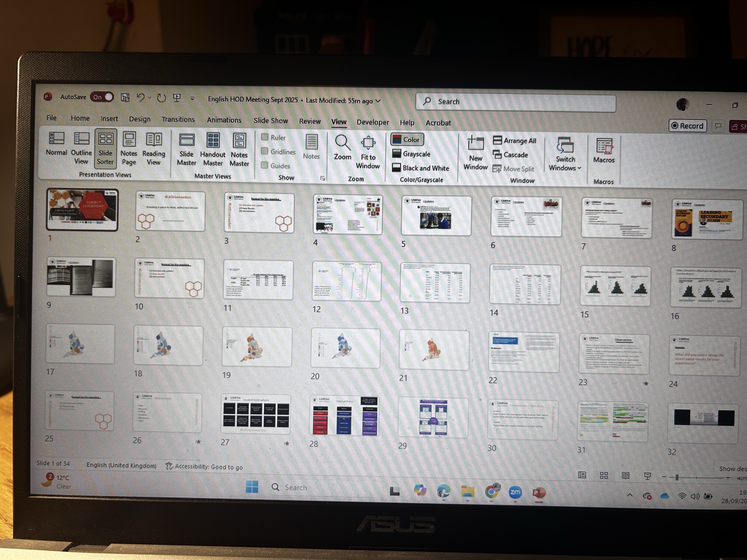747x560 pixels.
Task: Toggle AutoSave switch off
Action: coord(102,97)
